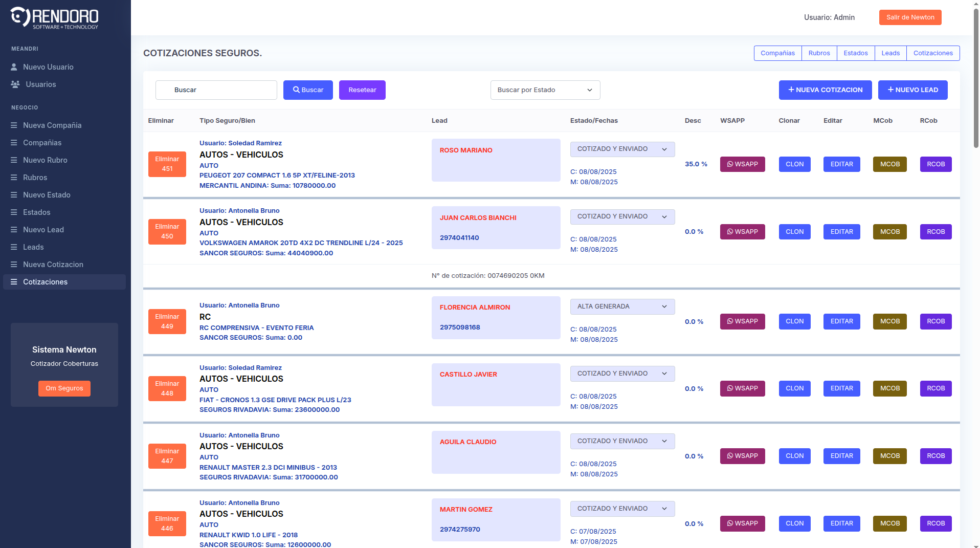Screen dimensions: 980x548
Task: Click WSAPP button for MARTIN GOMEZ row
Action: click(x=742, y=523)
